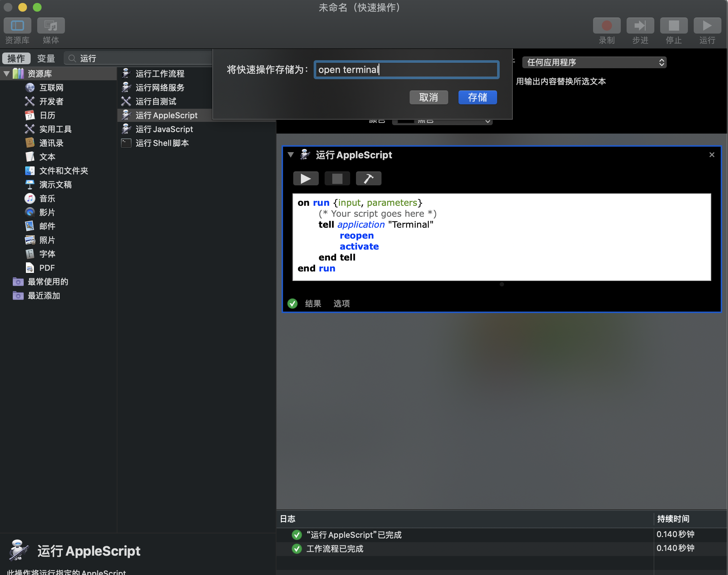
Task: Click the Record toolbar icon
Action: [x=607, y=26]
